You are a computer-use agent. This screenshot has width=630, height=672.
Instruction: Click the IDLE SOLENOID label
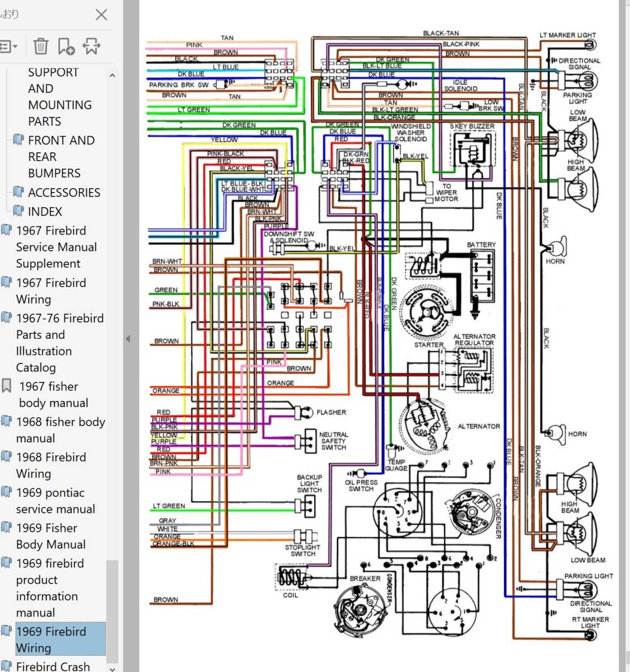pyautogui.click(x=460, y=85)
